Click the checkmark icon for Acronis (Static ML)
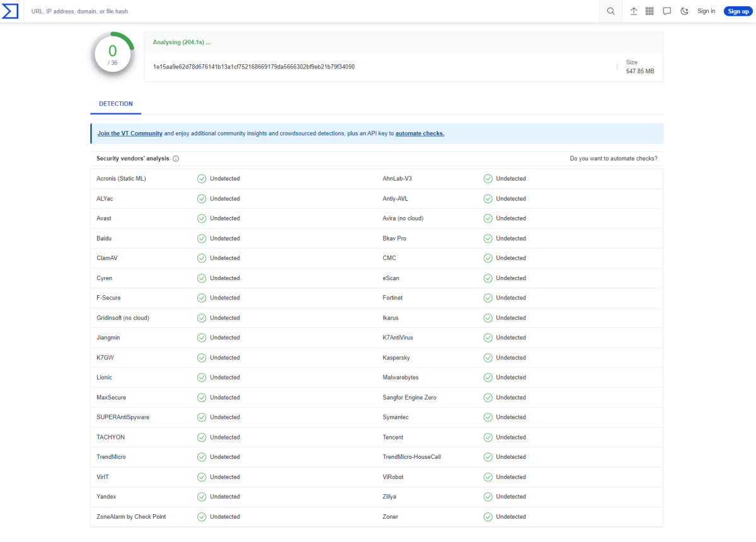 coord(202,179)
